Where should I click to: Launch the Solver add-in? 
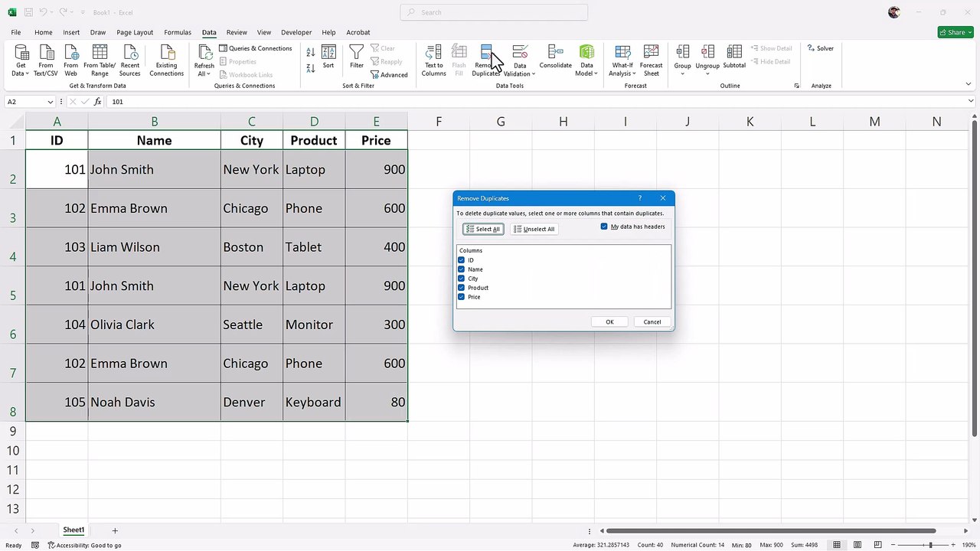(x=820, y=48)
